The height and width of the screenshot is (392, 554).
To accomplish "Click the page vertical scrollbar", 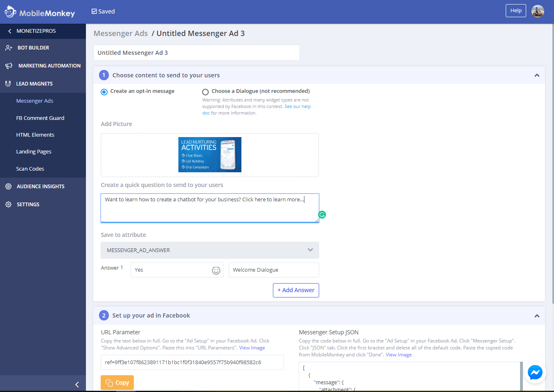I will click(552, 164).
